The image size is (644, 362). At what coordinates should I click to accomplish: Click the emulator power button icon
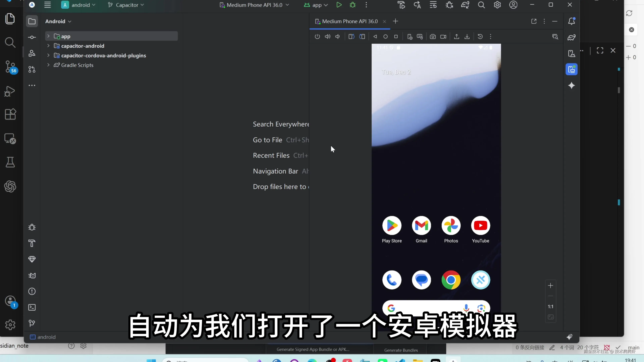point(317,37)
